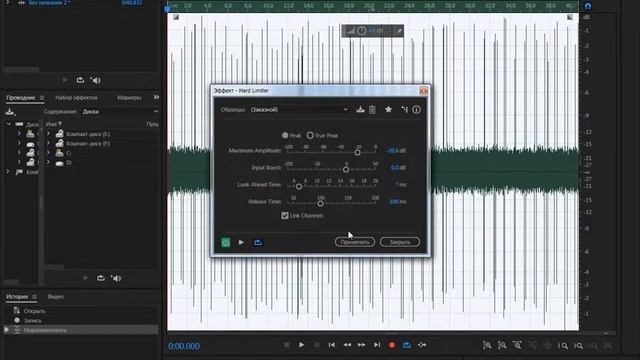Open the Содержание Диски dropdown

(120, 111)
